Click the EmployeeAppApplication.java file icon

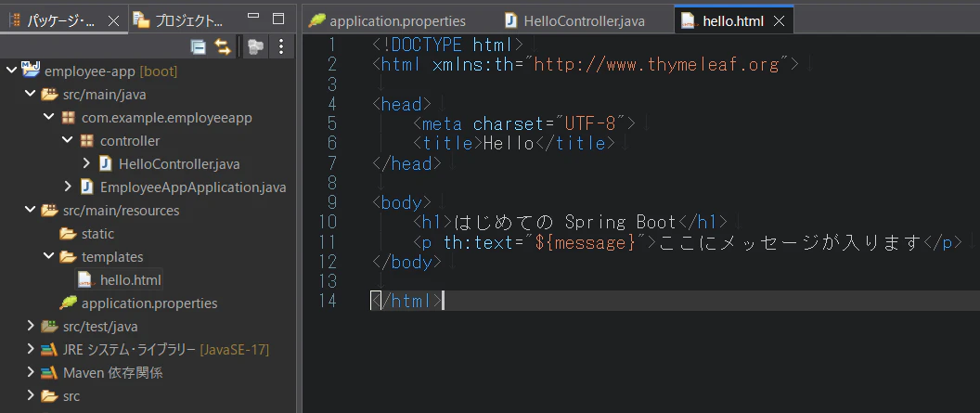86,187
